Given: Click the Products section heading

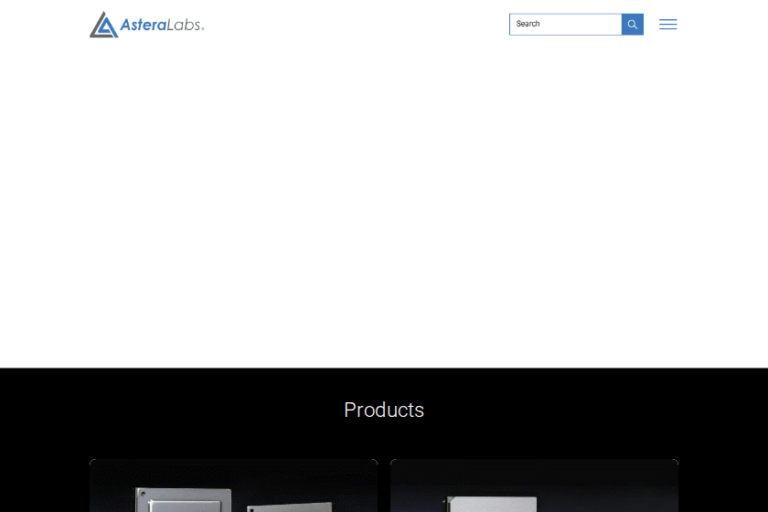Looking at the screenshot, I should pyautogui.click(x=384, y=410).
